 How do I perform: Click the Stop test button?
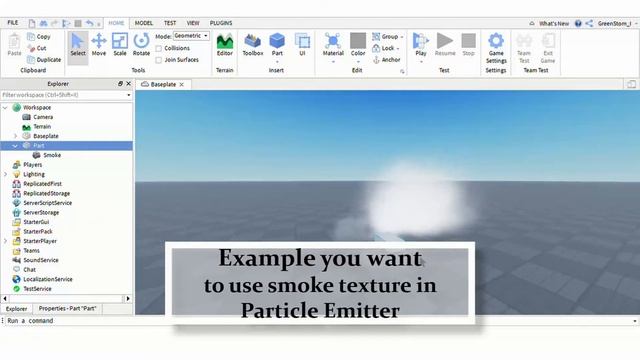click(468, 45)
